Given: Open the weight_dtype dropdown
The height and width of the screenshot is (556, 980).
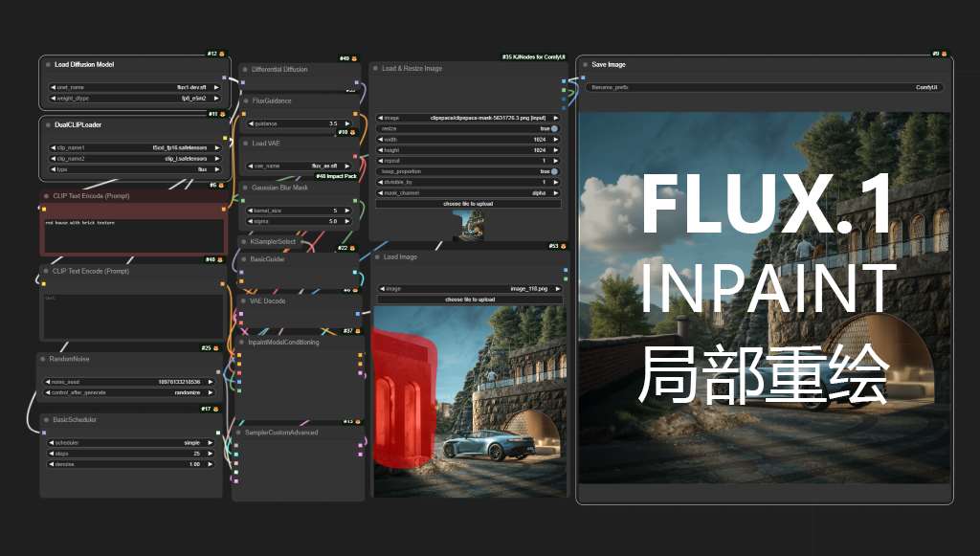Looking at the screenshot, I should coord(135,98).
